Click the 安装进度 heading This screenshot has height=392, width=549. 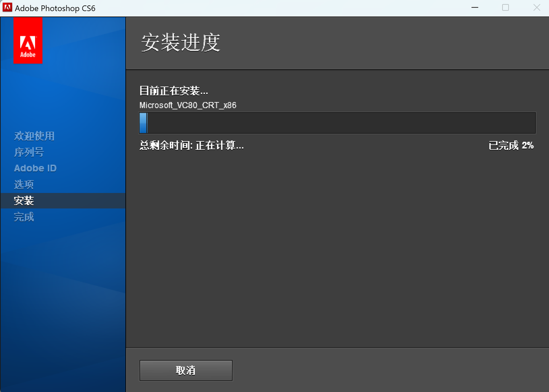(x=181, y=42)
